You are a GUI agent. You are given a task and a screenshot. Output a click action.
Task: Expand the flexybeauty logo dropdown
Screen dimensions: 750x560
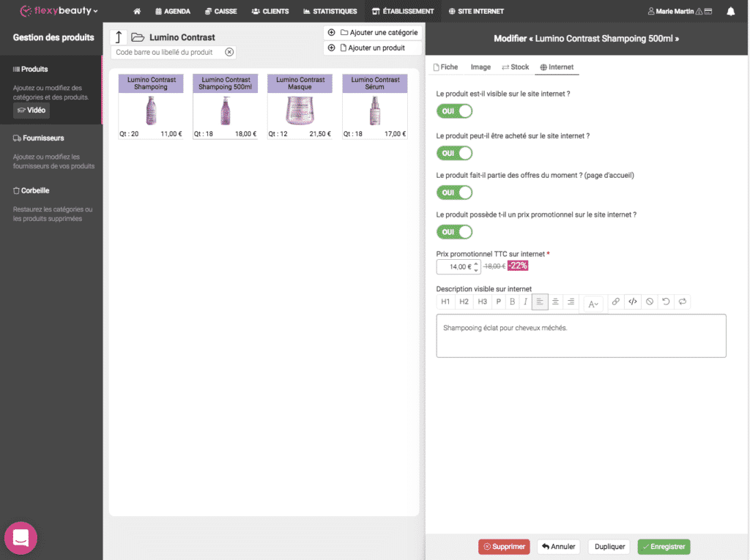coord(59,10)
